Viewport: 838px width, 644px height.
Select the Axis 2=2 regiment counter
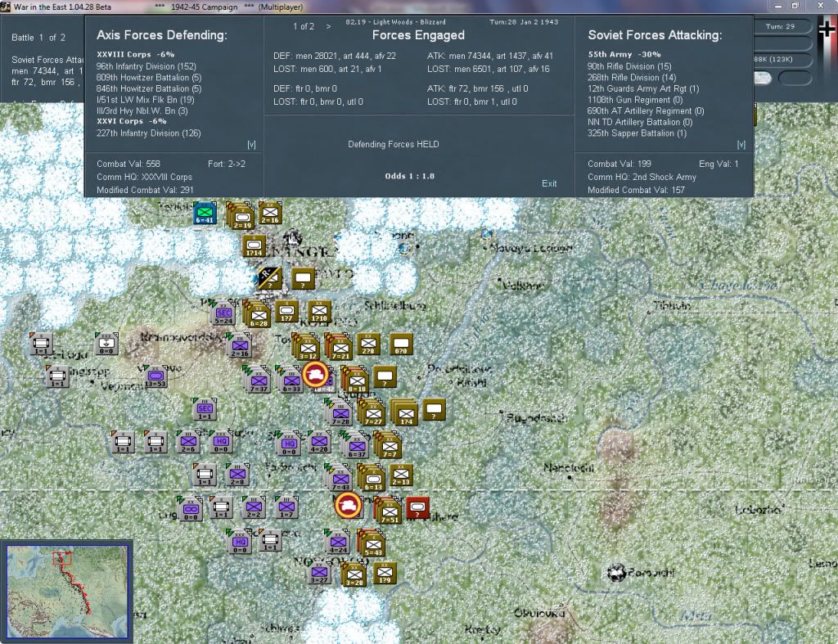[254, 507]
